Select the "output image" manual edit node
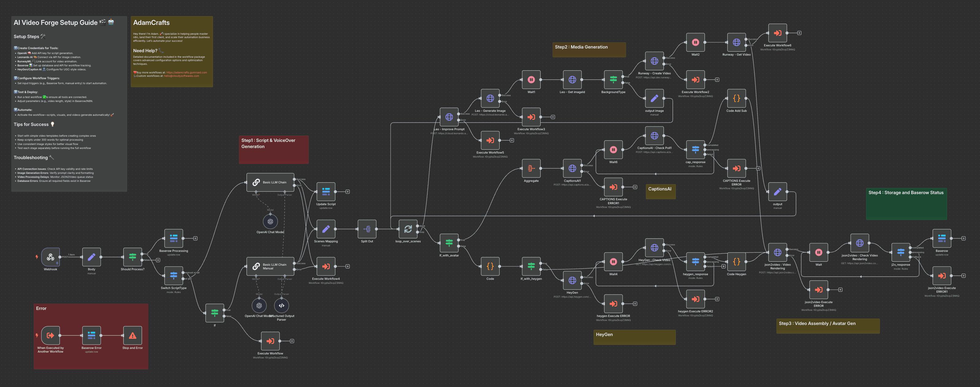 tap(654, 99)
